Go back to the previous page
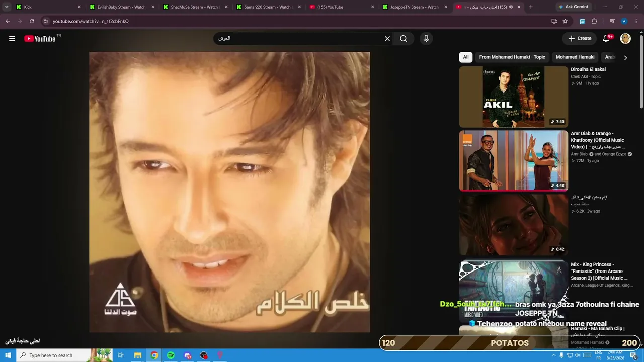The height and width of the screenshot is (362, 644). pyautogui.click(x=8, y=21)
